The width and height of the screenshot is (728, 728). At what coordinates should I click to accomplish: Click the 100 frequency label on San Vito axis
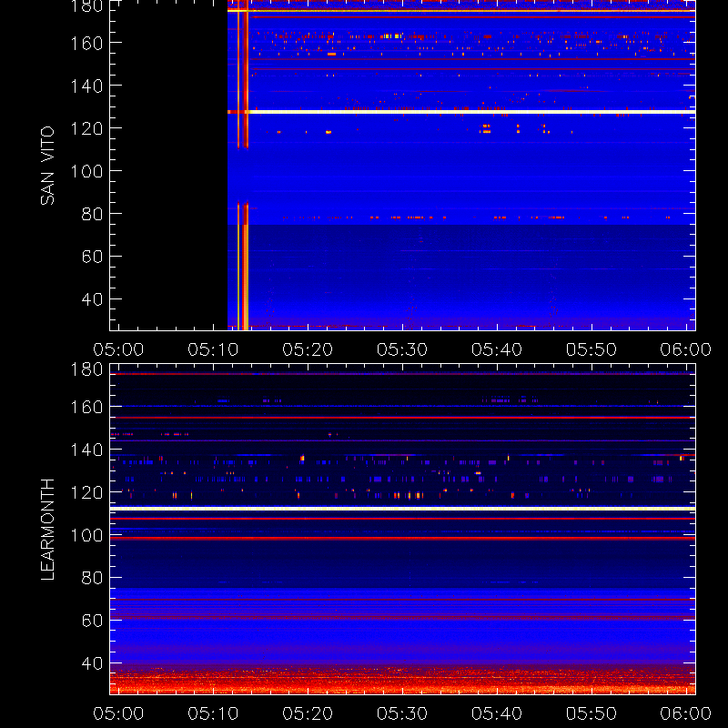(86, 171)
